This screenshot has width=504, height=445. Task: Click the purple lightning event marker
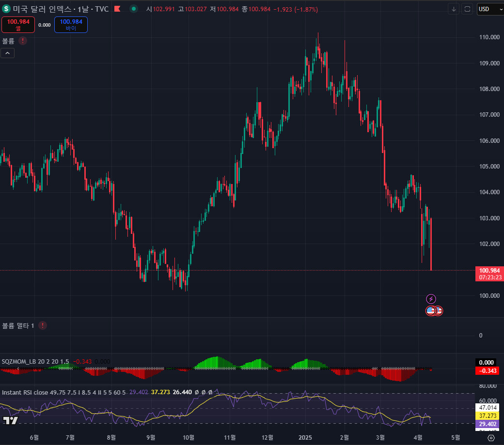click(x=431, y=299)
